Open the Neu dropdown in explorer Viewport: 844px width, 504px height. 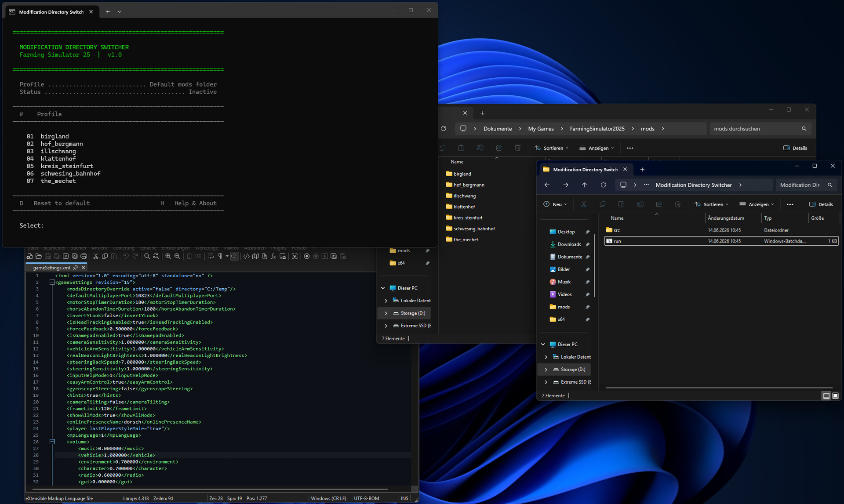(555, 204)
